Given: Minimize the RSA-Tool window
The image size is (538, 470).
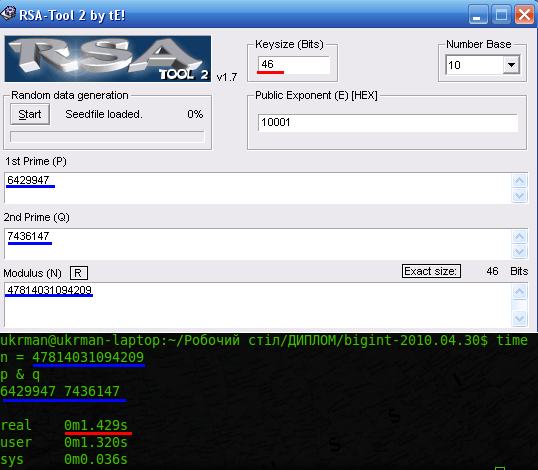Looking at the screenshot, I should point(478,14).
